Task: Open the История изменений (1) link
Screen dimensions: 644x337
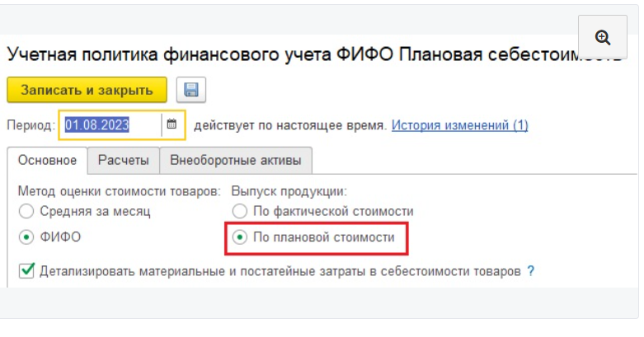Action: tap(459, 125)
